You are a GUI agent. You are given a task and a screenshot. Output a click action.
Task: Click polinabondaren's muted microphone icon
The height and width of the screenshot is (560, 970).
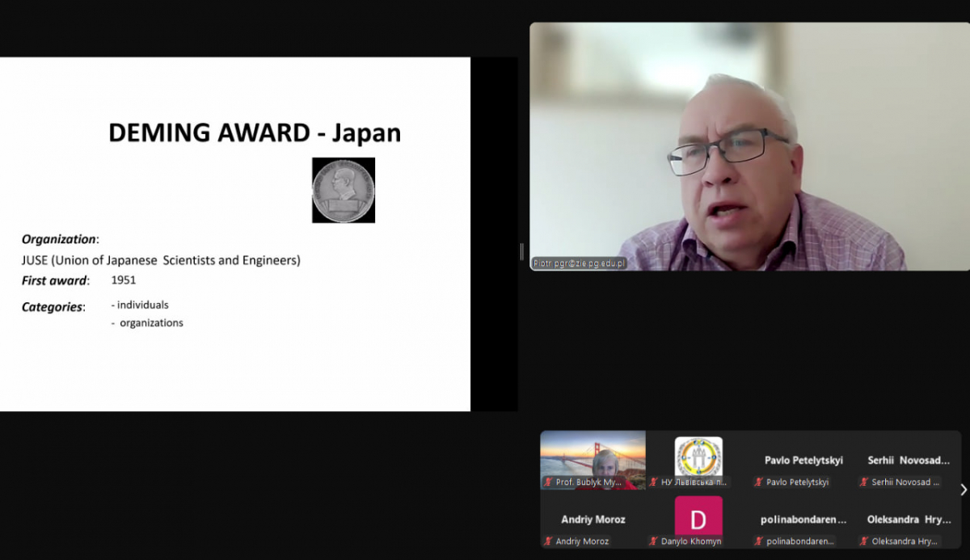coord(759,541)
